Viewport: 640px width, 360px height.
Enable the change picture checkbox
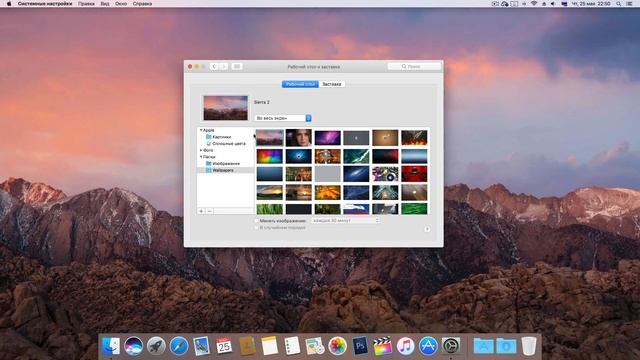pos(256,221)
